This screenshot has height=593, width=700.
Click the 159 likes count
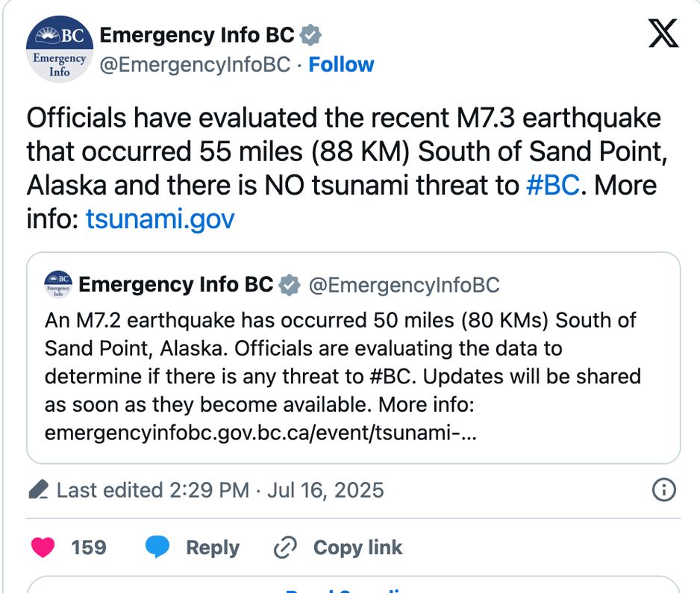pyautogui.click(x=89, y=547)
